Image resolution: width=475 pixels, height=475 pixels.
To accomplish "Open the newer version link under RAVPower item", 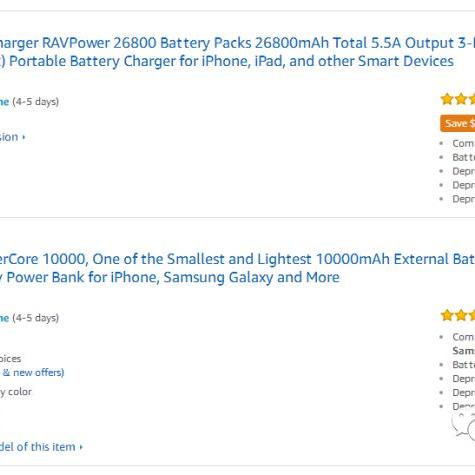I will click(9, 137).
